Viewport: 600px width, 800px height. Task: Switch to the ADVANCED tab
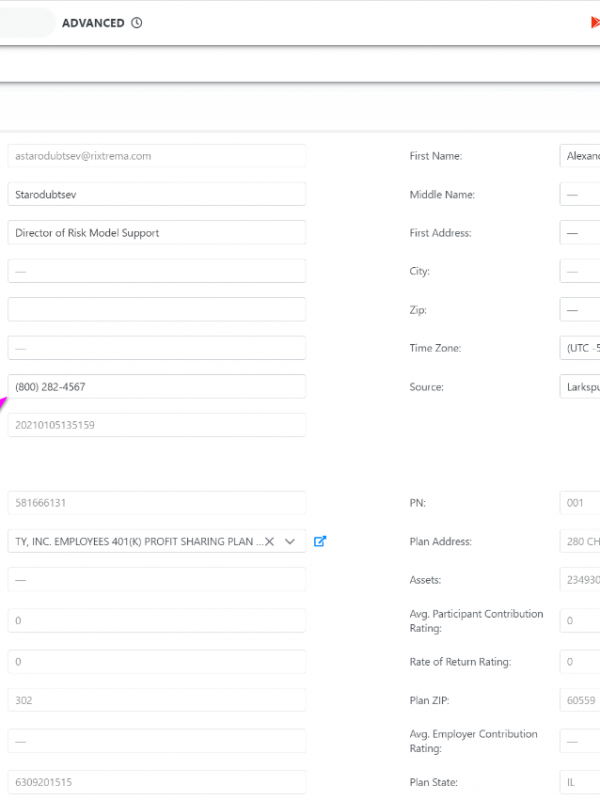[x=93, y=23]
